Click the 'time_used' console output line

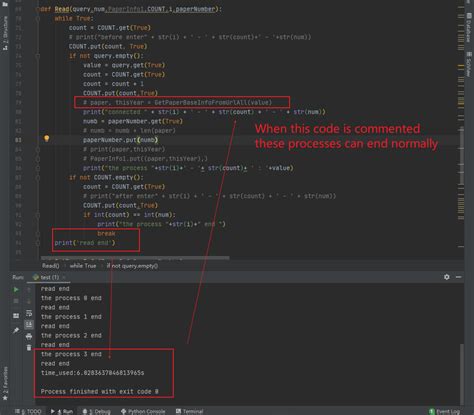tap(93, 373)
